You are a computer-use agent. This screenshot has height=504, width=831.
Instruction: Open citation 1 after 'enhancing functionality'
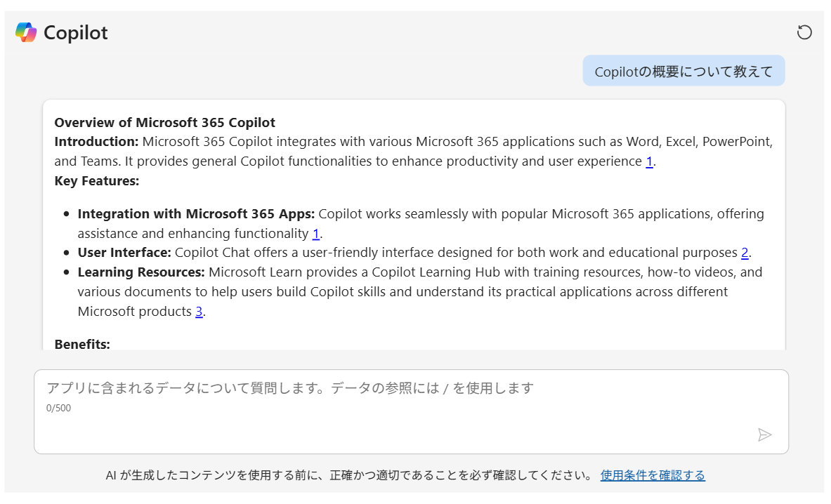click(316, 234)
